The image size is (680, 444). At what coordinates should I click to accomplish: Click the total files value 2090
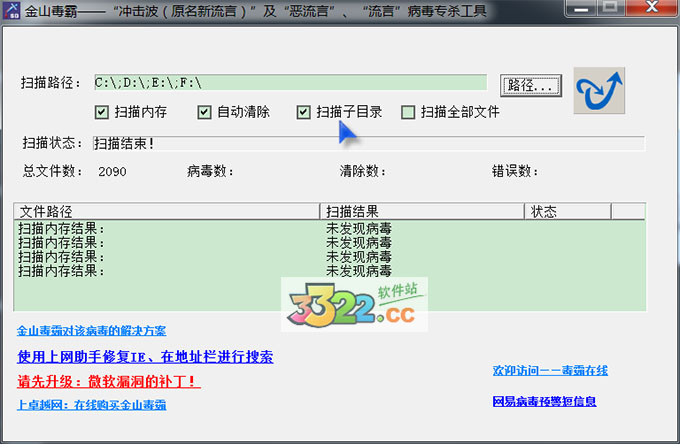(112, 172)
